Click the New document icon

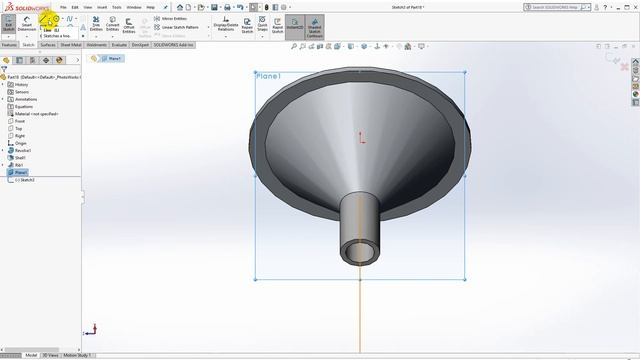tap(188, 7)
